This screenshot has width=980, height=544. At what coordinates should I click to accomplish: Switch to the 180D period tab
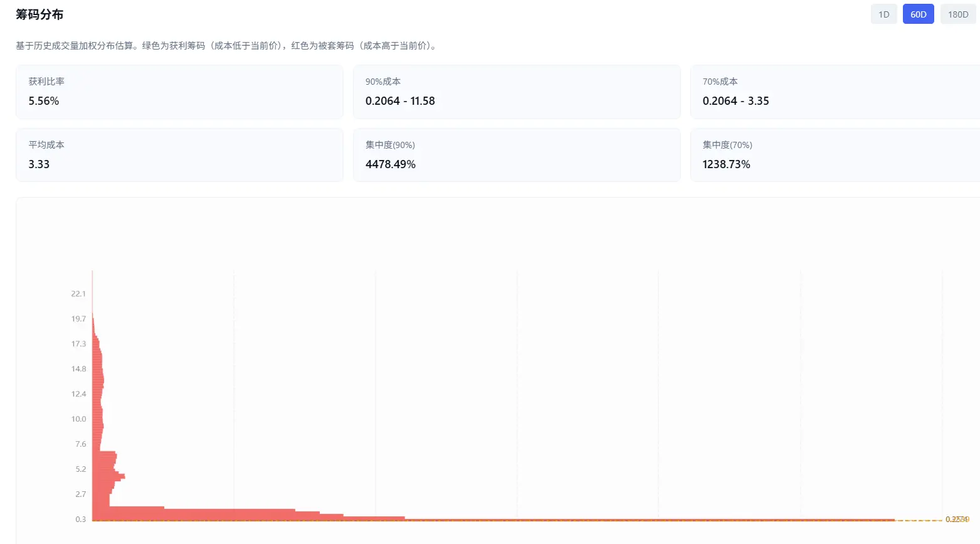click(957, 14)
